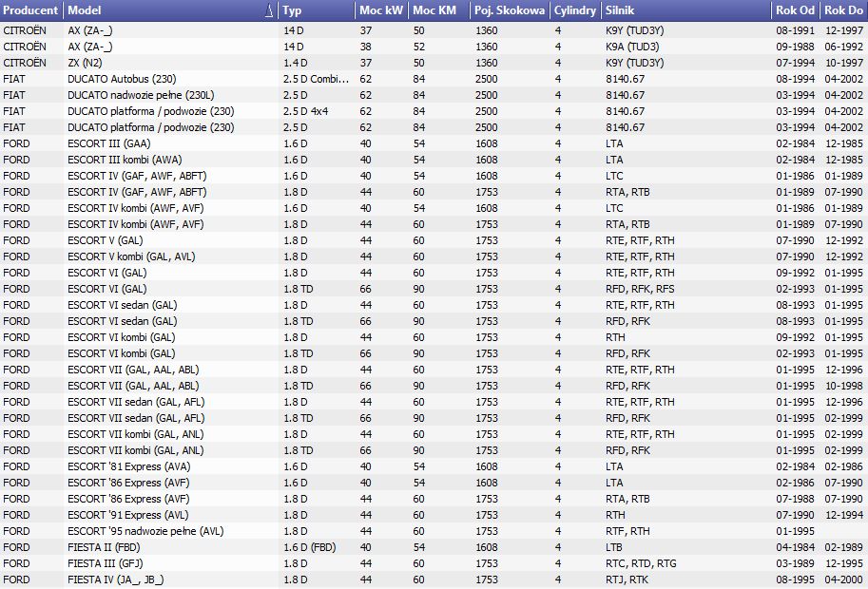This screenshot has height=589, width=868.
Task: Click Rok Do value 12-1995
Action: 843,563
